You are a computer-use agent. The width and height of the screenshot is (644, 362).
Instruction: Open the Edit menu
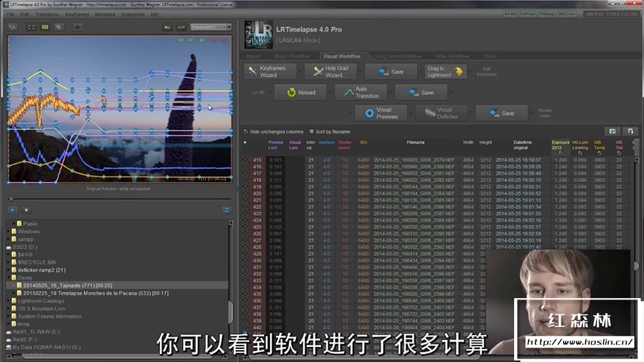coord(25,14)
